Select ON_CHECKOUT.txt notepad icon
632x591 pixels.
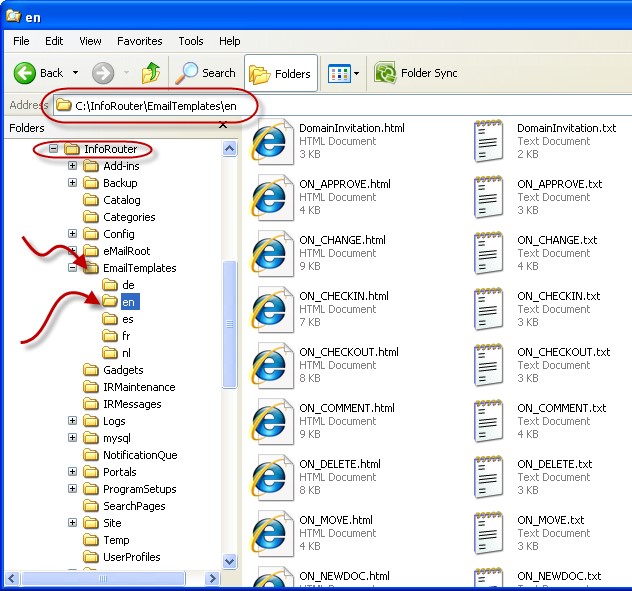click(489, 365)
